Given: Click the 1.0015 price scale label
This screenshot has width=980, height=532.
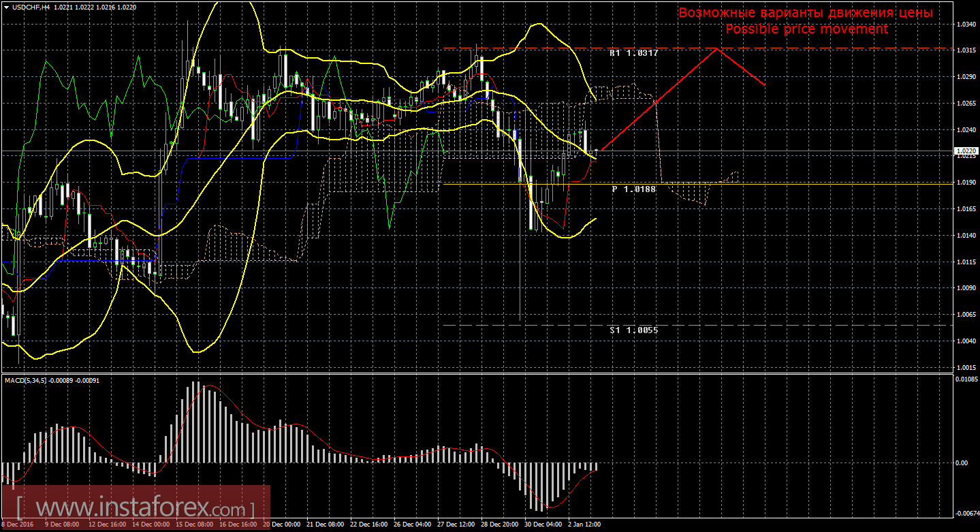Looking at the screenshot, I should point(966,367).
